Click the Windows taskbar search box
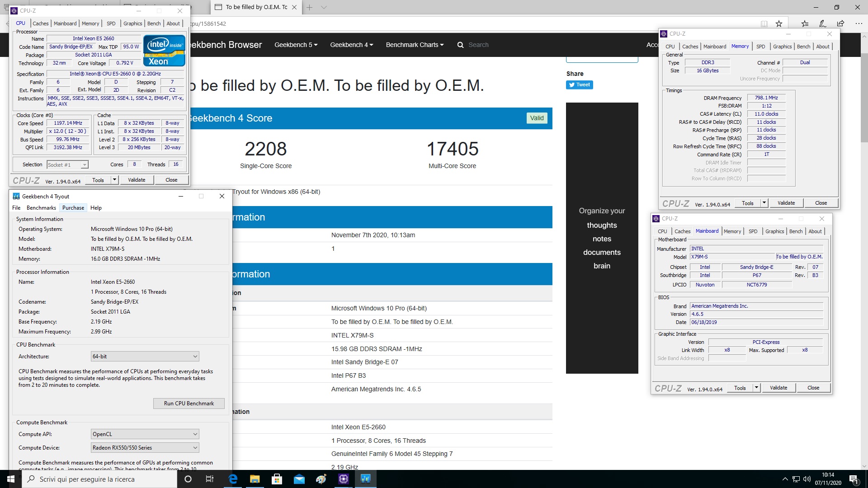 click(x=99, y=479)
